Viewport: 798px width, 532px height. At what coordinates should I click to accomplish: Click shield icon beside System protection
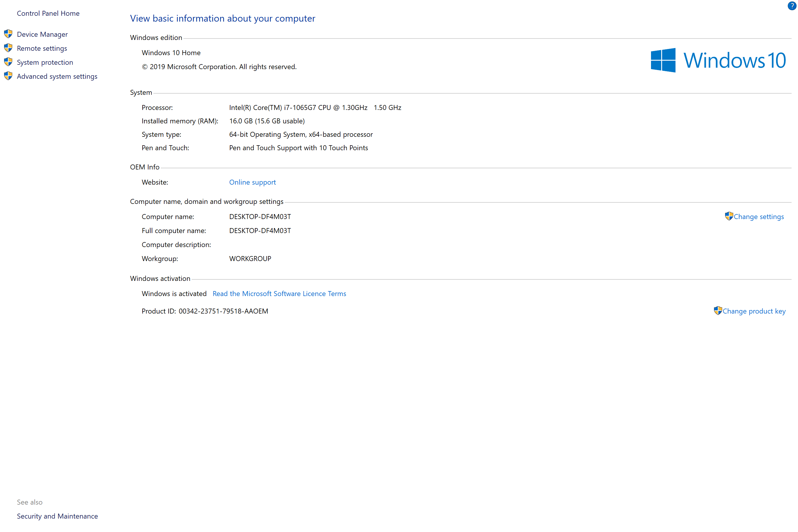point(8,62)
